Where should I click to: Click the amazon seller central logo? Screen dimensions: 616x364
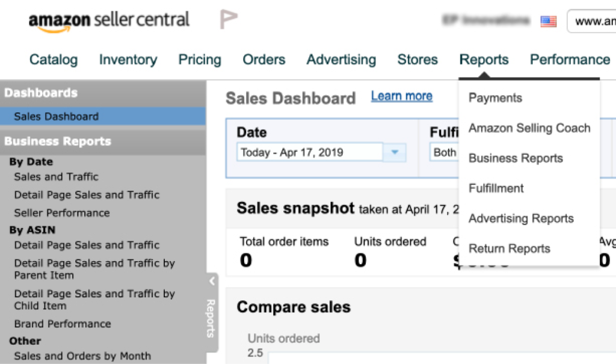108,20
